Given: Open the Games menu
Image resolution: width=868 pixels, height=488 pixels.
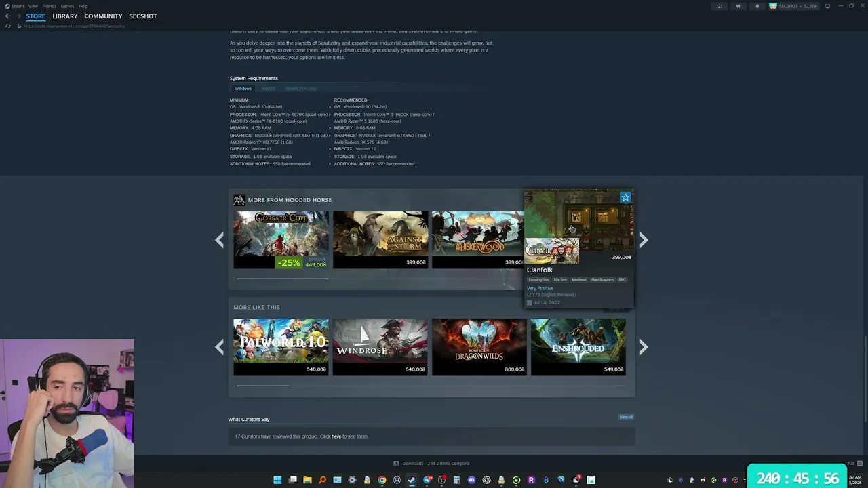Looking at the screenshot, I should pyautogui.click(x=68, y=6).
